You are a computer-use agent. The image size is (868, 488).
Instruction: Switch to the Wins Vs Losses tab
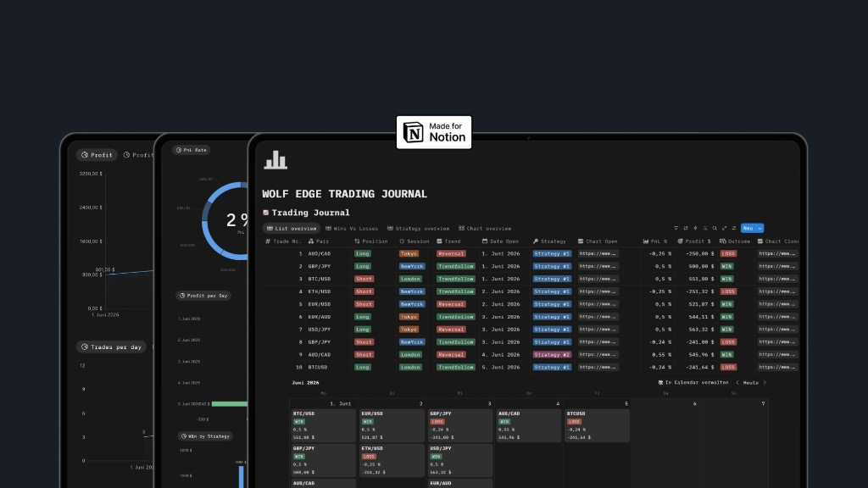point(352,228)
